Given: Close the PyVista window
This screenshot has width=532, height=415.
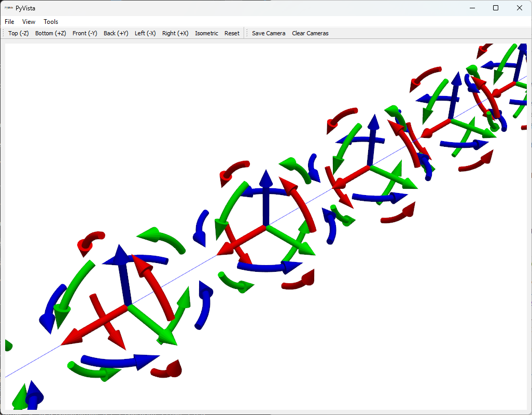Looking at the screenshot, I should pyautogui.click(x=520, y=8).
